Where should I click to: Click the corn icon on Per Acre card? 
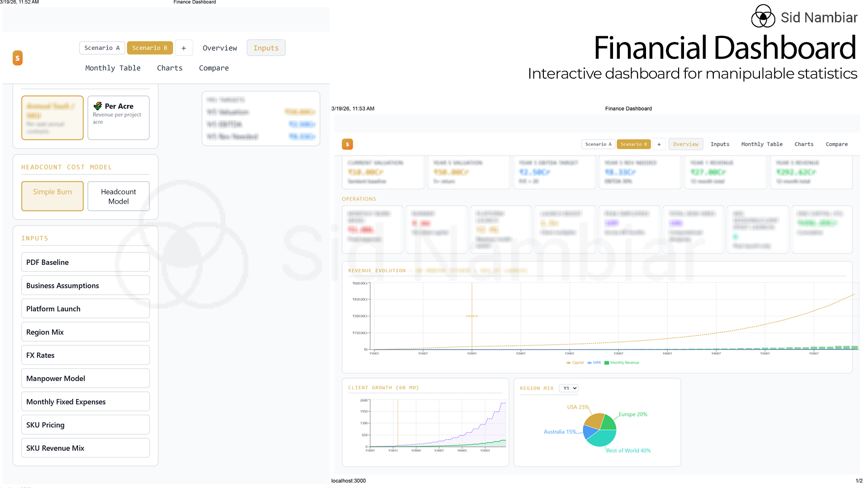point(98,106)
